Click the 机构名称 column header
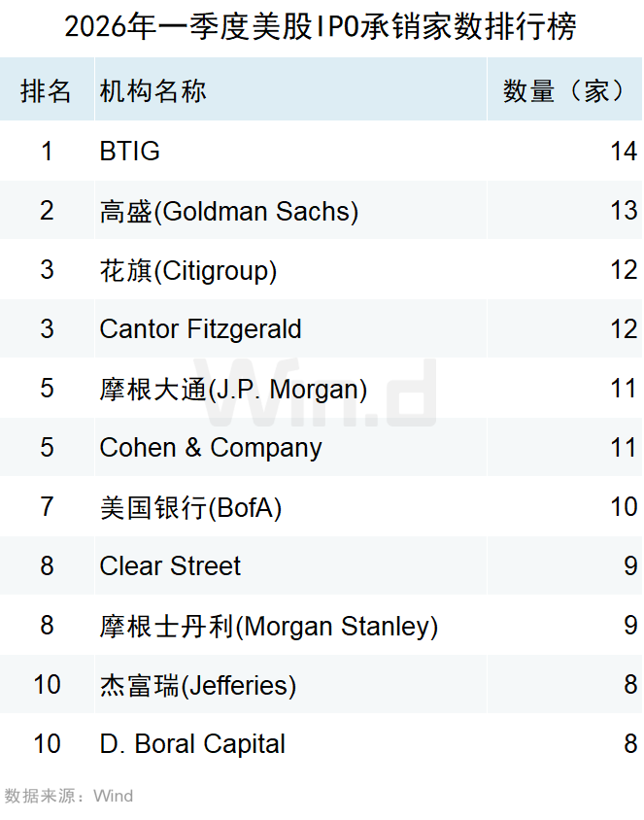The image size is (644, 820). tap(153, 91)
